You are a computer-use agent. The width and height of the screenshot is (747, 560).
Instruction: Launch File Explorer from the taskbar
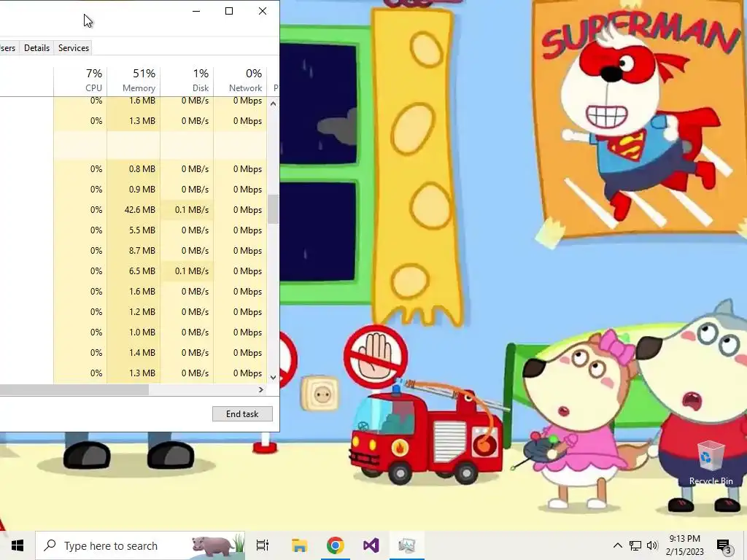[x=299, y=545]
